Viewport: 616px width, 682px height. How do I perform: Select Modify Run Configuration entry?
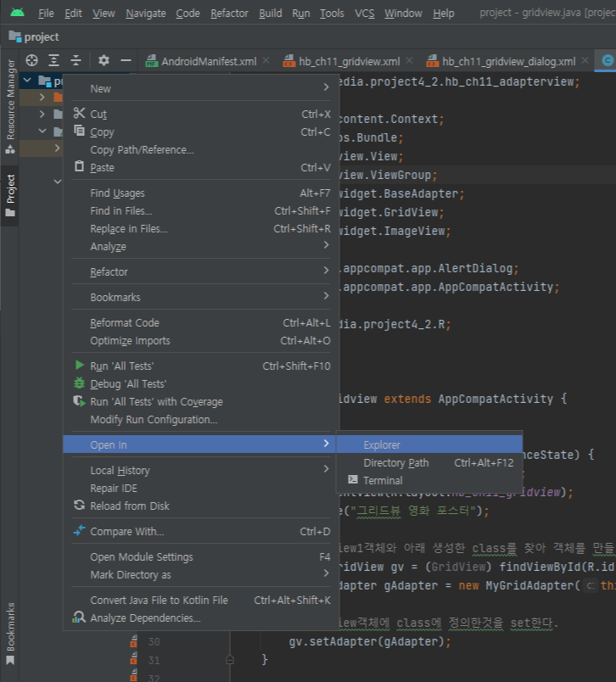(x=201, y=420)
